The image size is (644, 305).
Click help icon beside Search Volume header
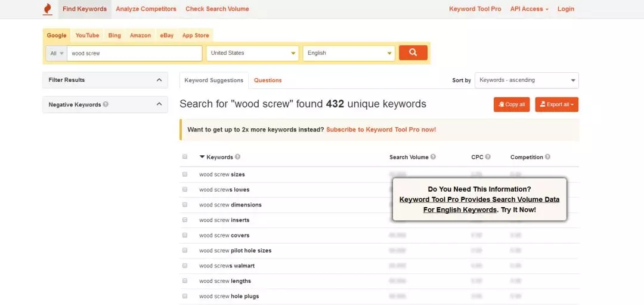(x=433, y=157)
